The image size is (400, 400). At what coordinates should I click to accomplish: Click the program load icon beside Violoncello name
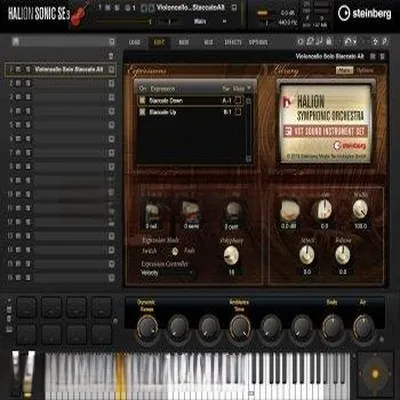235,7
